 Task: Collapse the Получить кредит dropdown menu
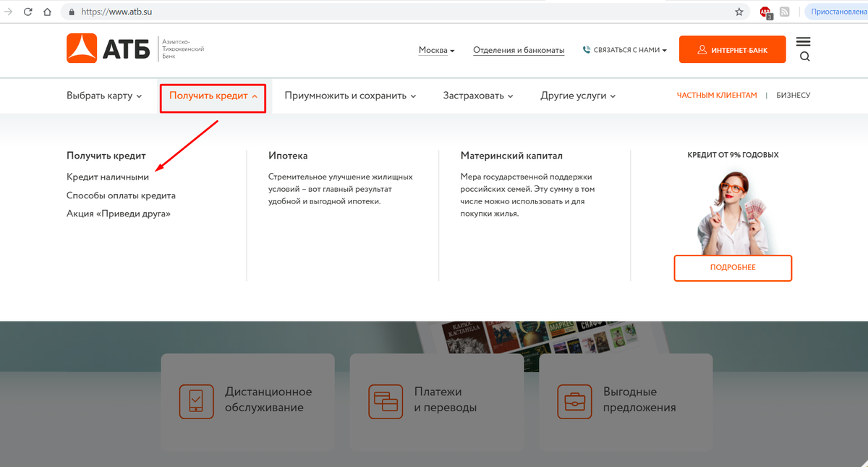click(x=212, y=96)
